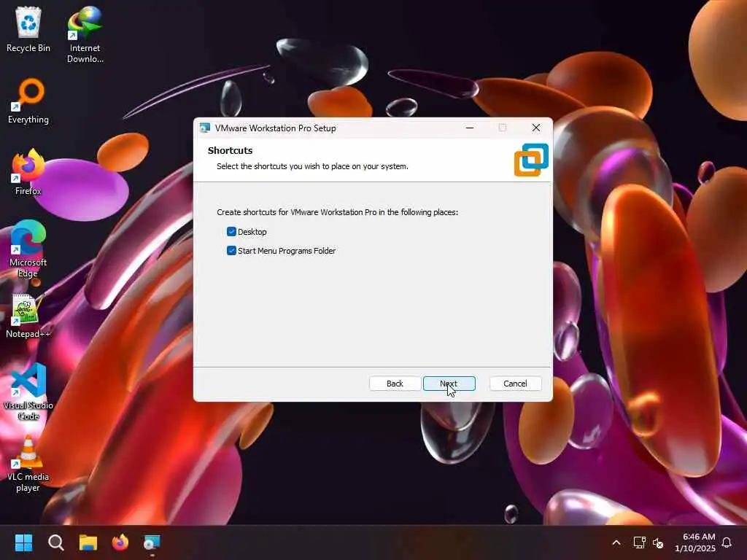
Task: Open the network status tray icon
Action: click(639, 542)
